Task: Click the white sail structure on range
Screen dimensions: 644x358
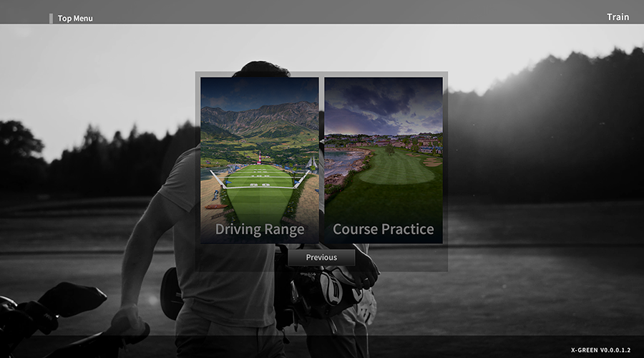Action: (x=313, y=163)
